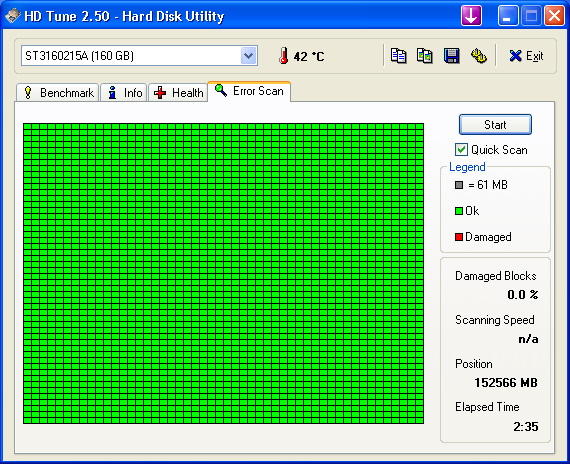Click the HD Tune app icon in title bar
The height and width of the screenshot is (464, 570).
[12, 16]
